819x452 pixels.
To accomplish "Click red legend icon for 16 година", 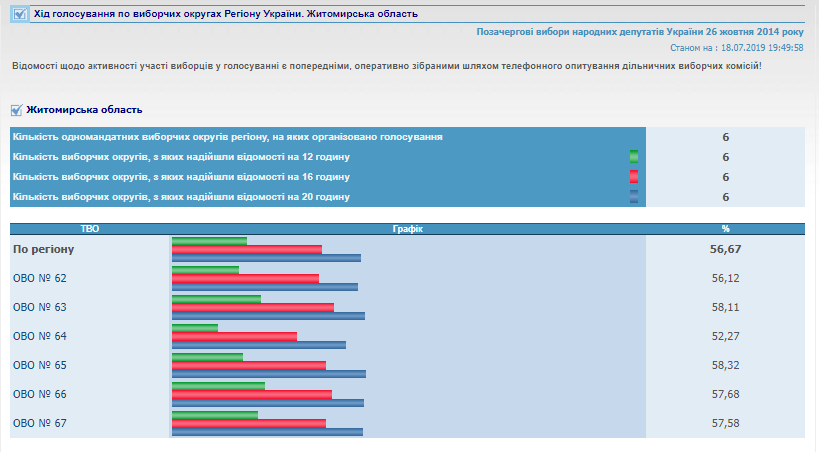I will (634, 177).
